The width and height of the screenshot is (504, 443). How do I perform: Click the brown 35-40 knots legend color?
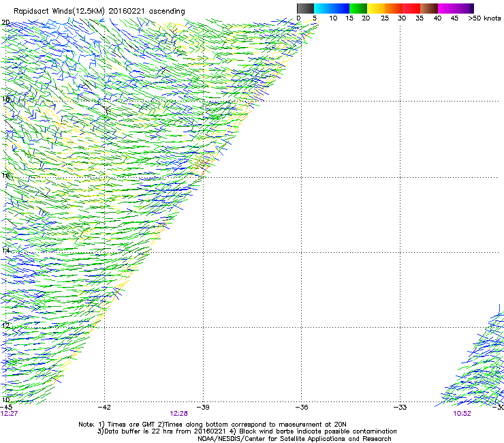point(429,8)
